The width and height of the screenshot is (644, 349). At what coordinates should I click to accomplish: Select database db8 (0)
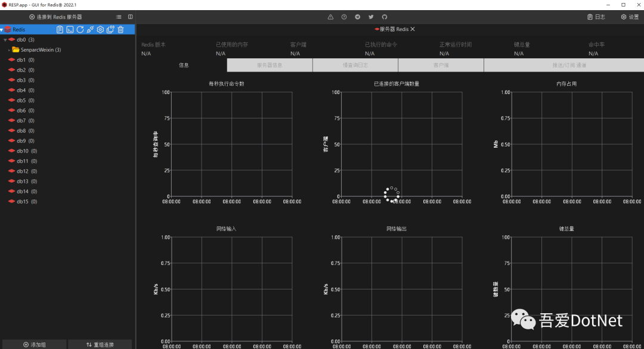point(26,131)
